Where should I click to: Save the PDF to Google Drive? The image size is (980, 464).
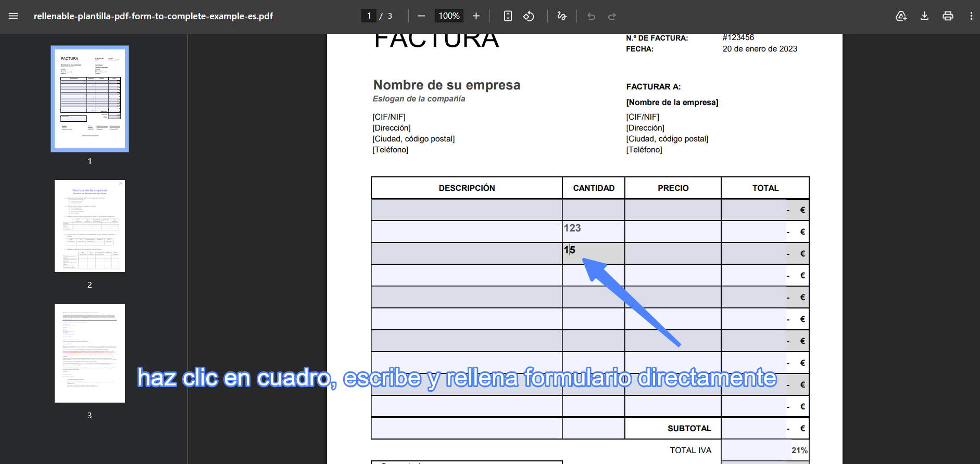(x=901, y=16)
